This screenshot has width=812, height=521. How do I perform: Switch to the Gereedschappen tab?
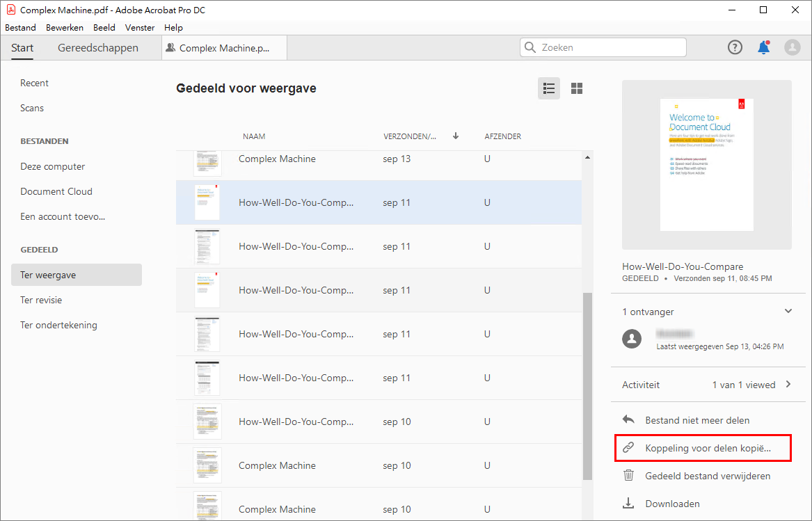[98, 47]
